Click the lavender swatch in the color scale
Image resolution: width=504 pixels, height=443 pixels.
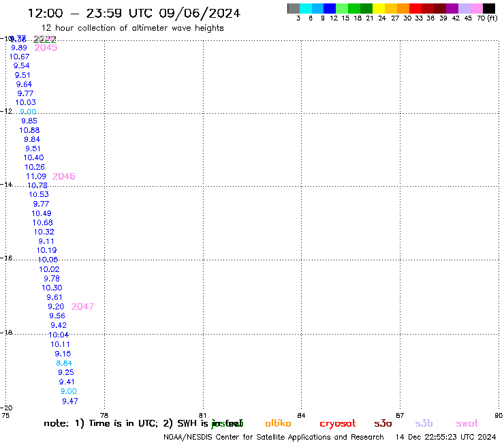pos(464,8)
